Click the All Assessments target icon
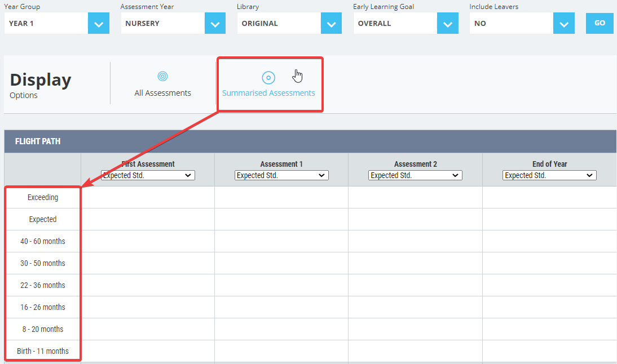617x364 pixels. point(162,76)
